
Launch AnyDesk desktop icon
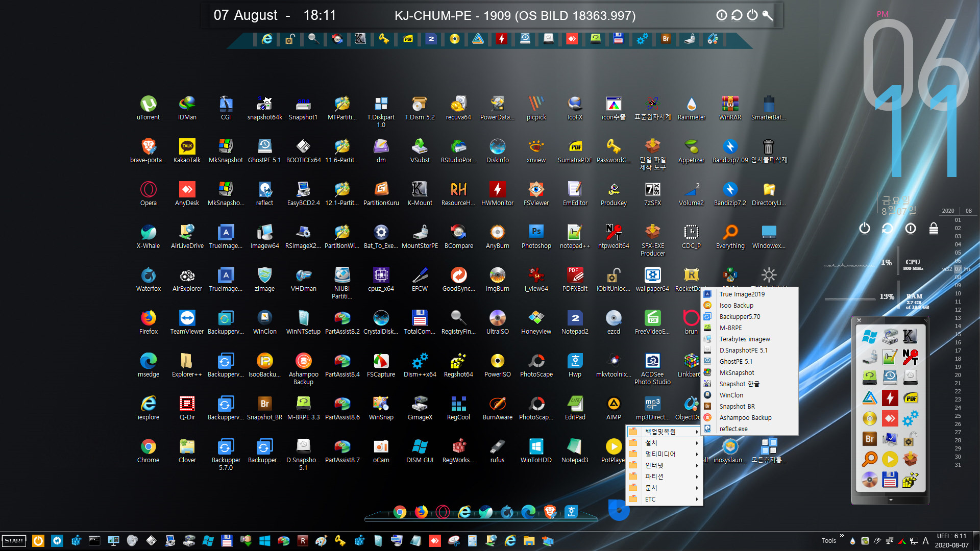click(187, 193)
